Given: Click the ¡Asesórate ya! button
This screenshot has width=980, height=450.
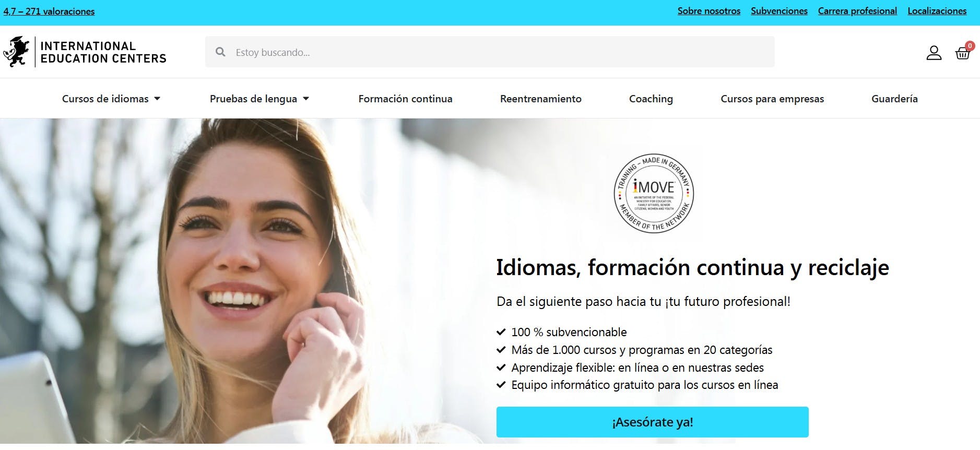Looking at the screenshot, I should click(652, 422).
